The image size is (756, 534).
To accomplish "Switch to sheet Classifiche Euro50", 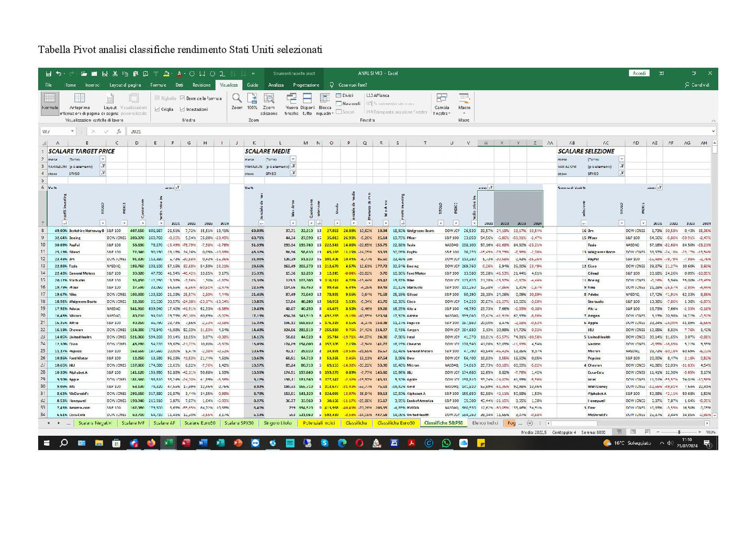I will point(396,423).
